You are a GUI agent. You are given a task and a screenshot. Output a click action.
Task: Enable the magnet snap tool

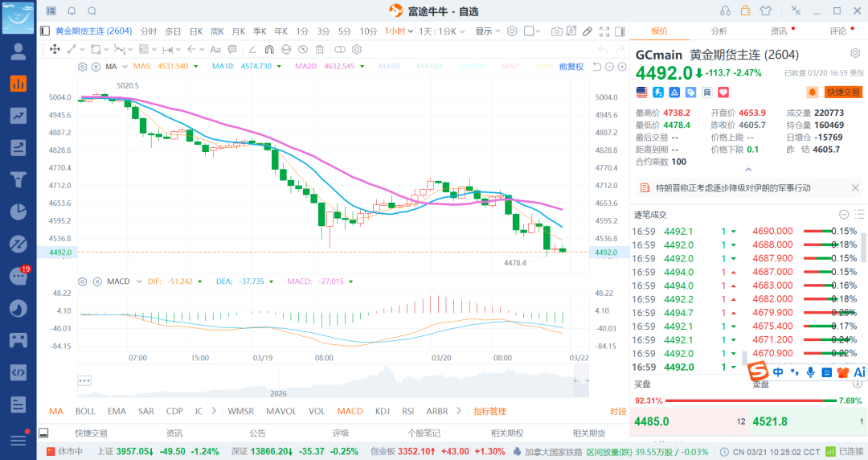point(269,49)
